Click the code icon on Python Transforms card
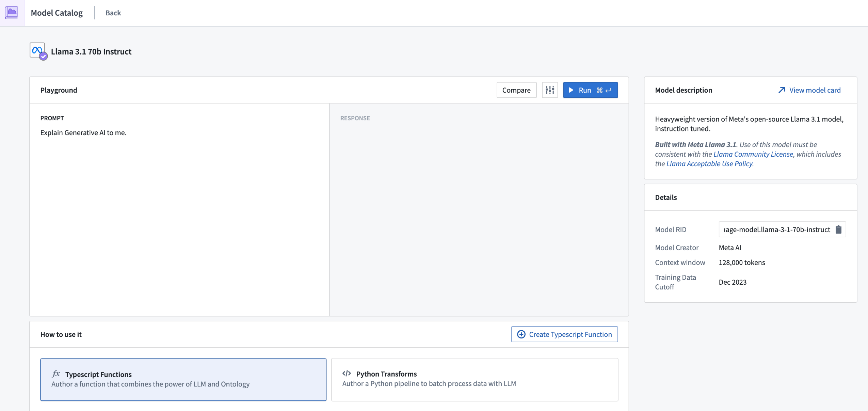This screenshot has height=411, width=868. 347,374
